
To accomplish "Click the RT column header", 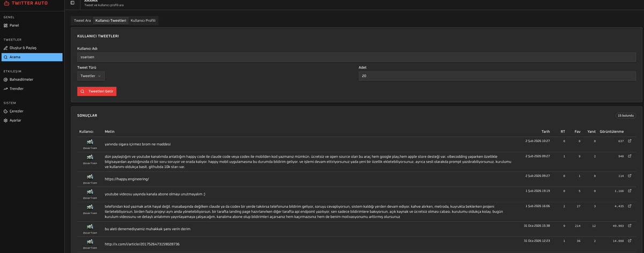I will tap(562, 131).
